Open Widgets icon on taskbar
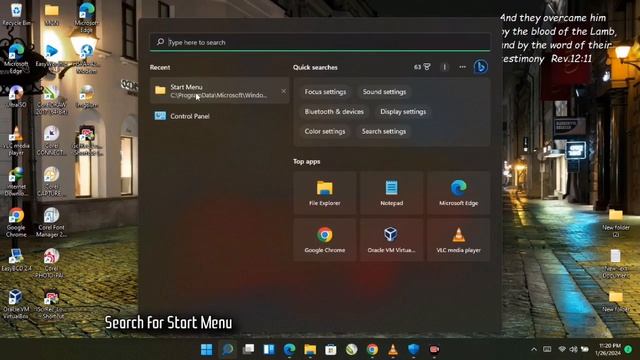Image resolution: width=640 pixels, height=360 pixels. click(269, 349)
